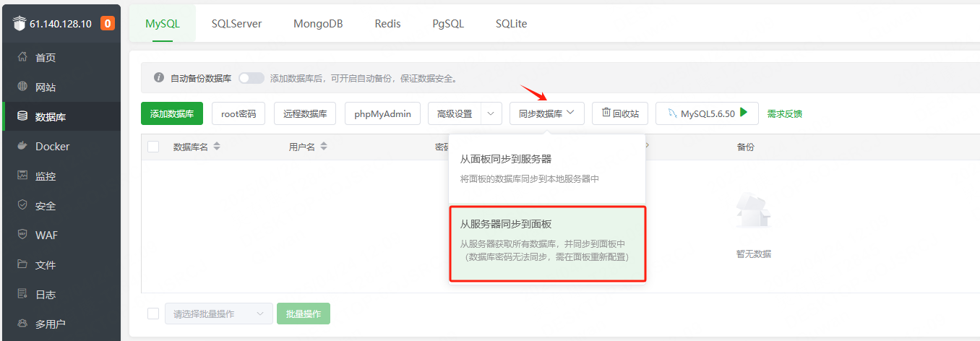Click the green play icon after MySQL5.6.50

[x=744, y=113]
